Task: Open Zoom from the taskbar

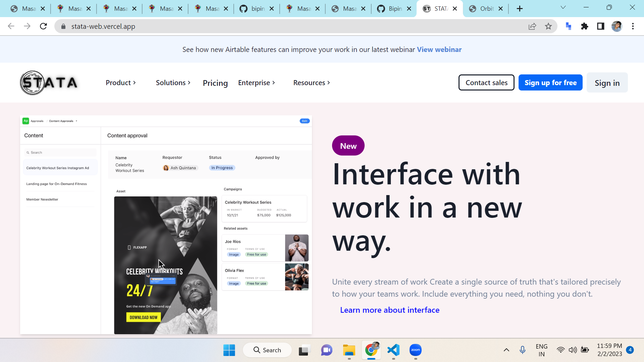Action: pyautogui.click(x=416, y=350)
